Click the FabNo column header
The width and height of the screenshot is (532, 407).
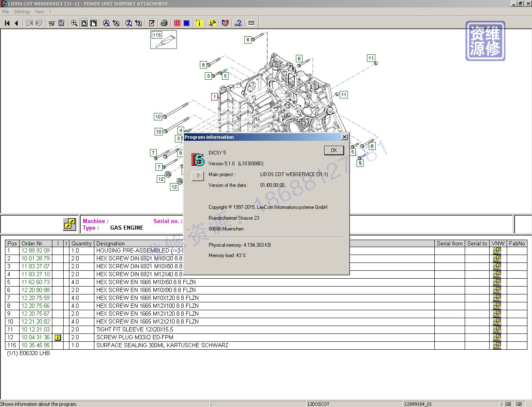[x=517, y=243]
